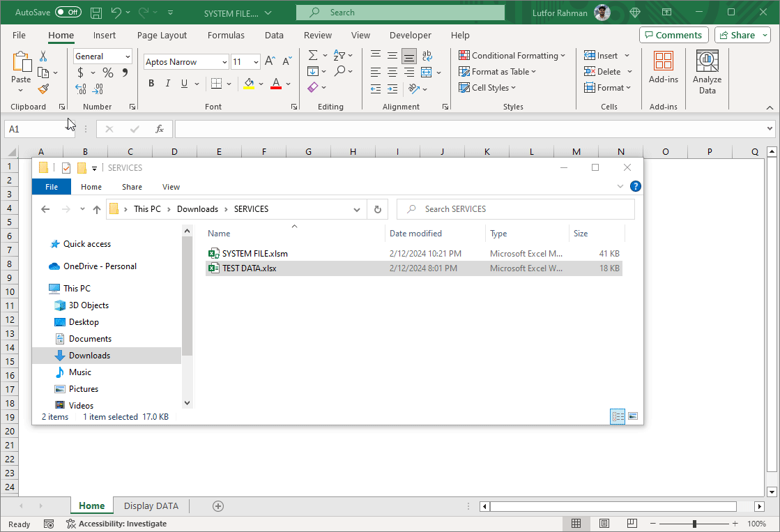Open the Page Layout ribbon tab

[x=162, y=36]
